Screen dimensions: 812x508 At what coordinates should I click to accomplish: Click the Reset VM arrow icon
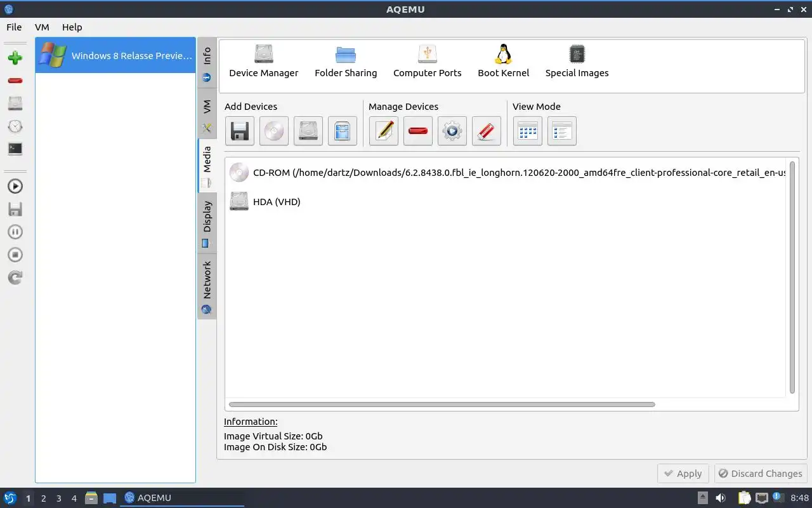tap(15, 277)
